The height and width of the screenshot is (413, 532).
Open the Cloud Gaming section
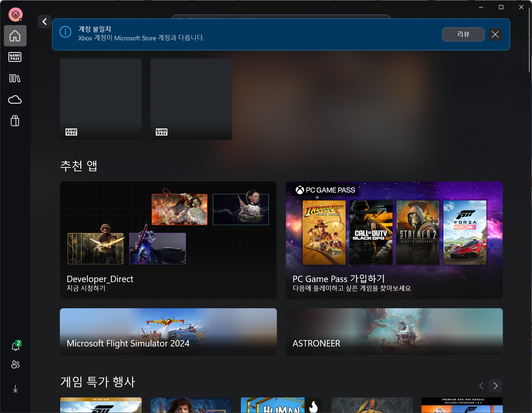pos(15,99)
